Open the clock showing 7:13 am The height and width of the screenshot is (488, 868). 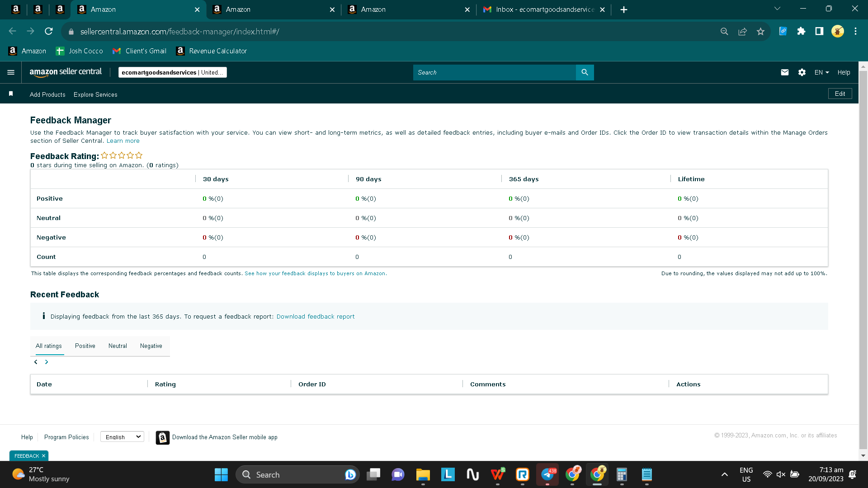click(x=826, y=474)
